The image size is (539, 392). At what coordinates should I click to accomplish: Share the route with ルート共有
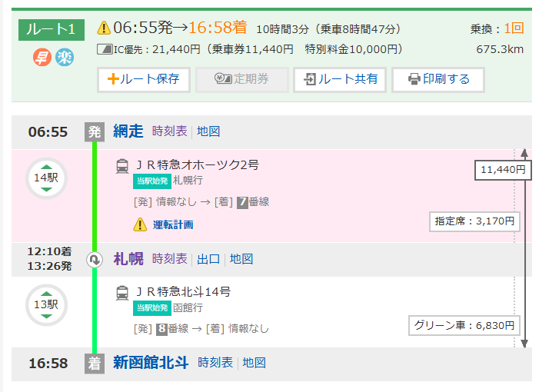click(x=340, y=80)
